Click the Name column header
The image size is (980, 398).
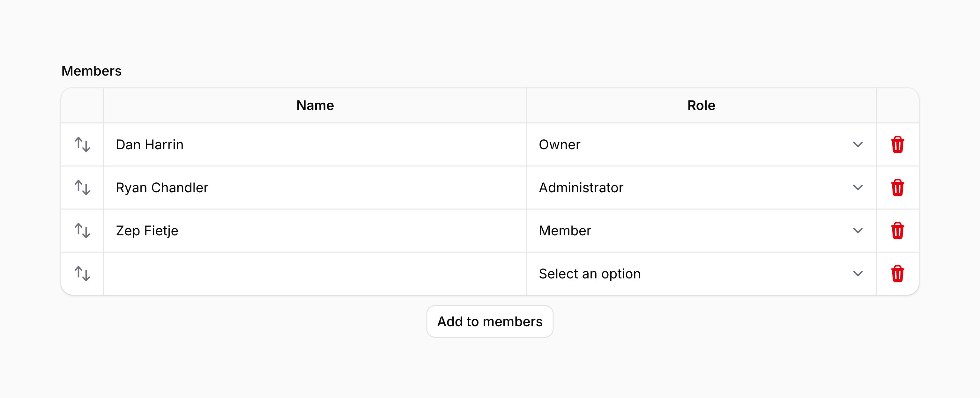pos(315,105)
